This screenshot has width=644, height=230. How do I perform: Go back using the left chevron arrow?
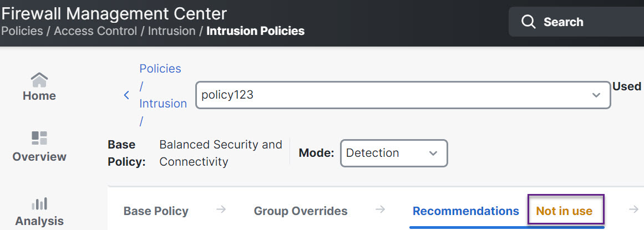126,95
